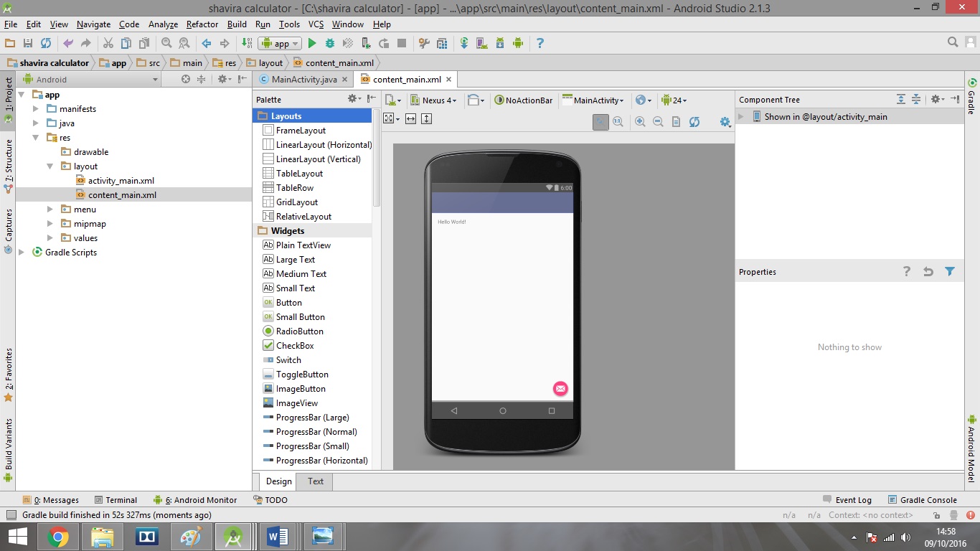The image size is (980, 551).
Task: Toggle width resize mode in design surface
Action: 410,118
